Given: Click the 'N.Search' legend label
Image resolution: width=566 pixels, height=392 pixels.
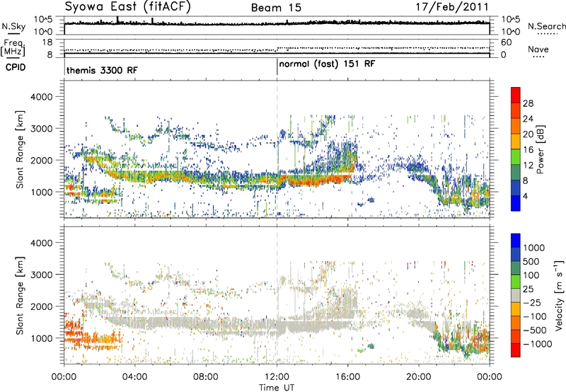Looking at the screenshot, I should (546, 26).
